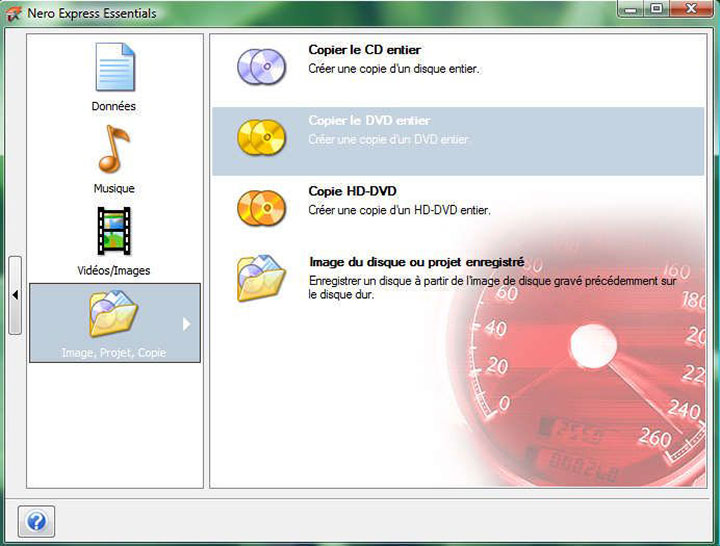Open the Musique note icon
This screenshot has height=546, width=720.
pos(114,149)
